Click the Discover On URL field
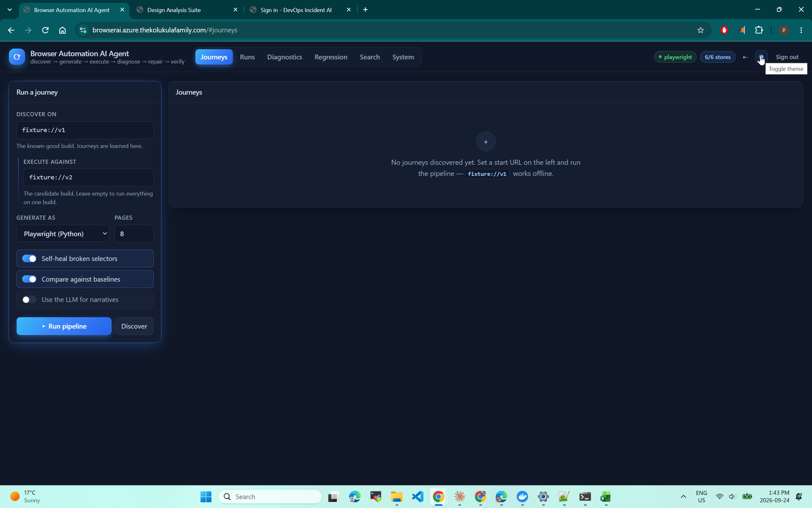Screen dimensions: 812x508 (x=85, y=130)
